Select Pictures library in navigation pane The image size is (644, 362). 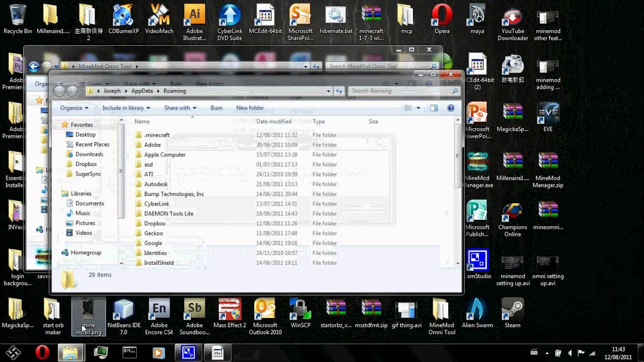click(x=85, y=223)
